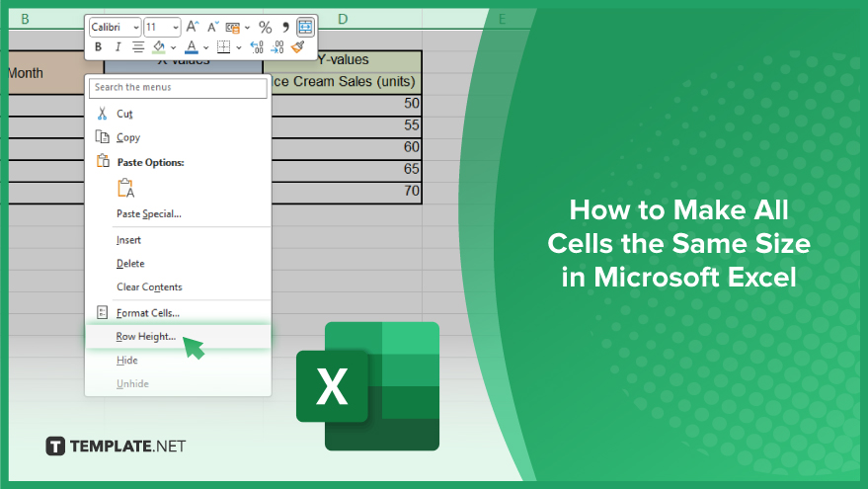Toggle bold formatting
This screenshot has width=868, height=489.
98,47
